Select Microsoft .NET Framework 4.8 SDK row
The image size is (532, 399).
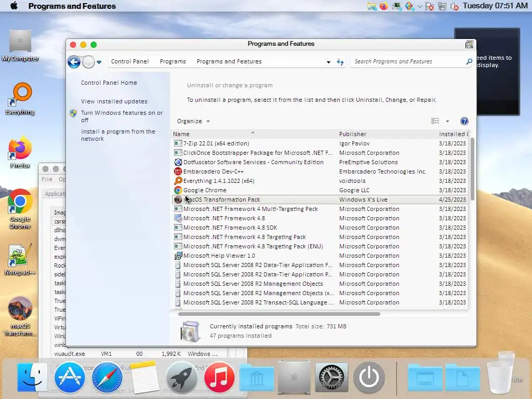(x=320, y=228)
